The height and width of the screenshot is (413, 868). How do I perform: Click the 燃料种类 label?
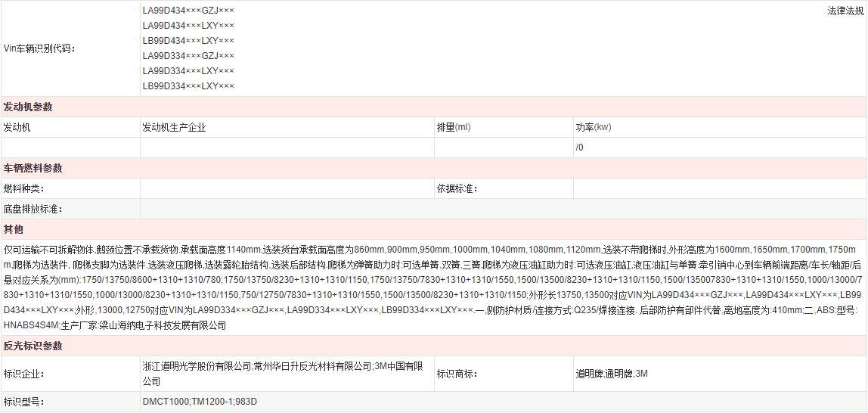(x=24, y=188)
